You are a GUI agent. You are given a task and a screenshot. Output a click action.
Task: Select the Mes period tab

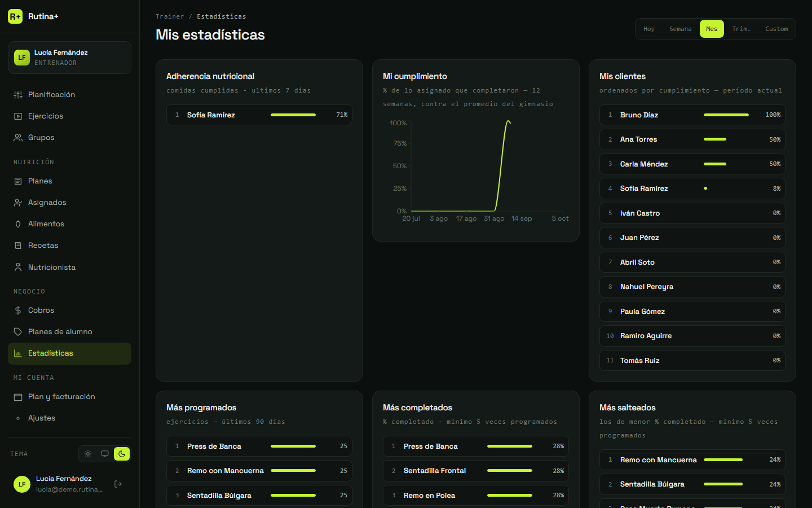coord(712,29)
